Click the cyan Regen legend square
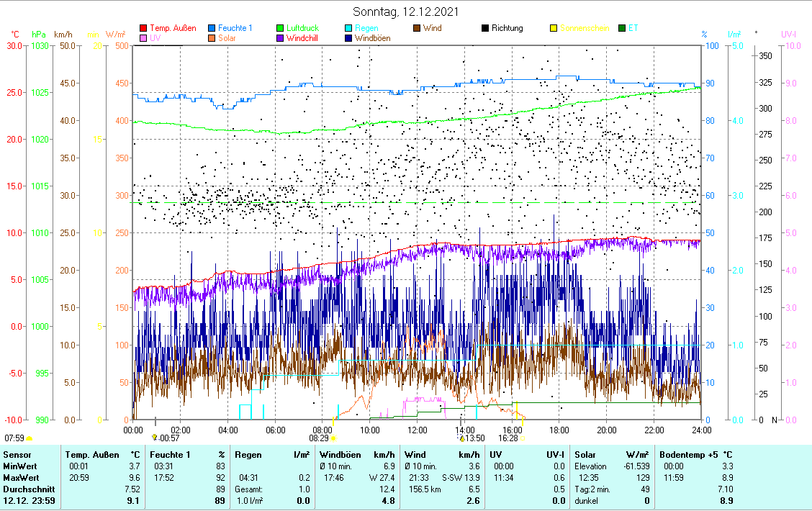This screenshot has height=511, width=812. (348, 29)
